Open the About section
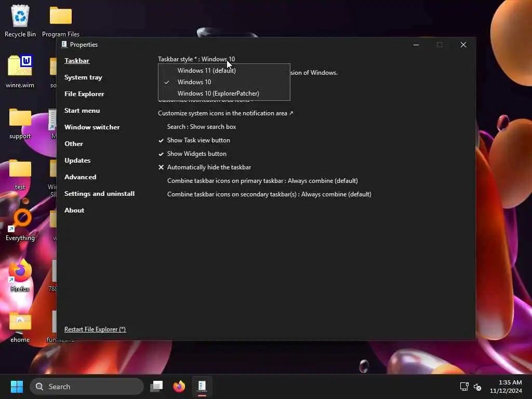 tap(74, 210)
